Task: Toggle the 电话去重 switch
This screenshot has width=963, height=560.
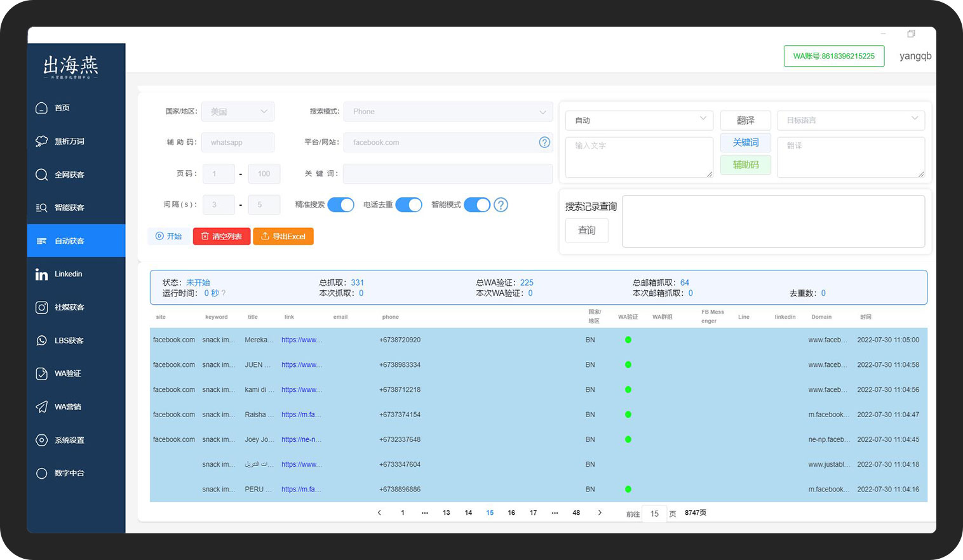Action: [408, 205]
